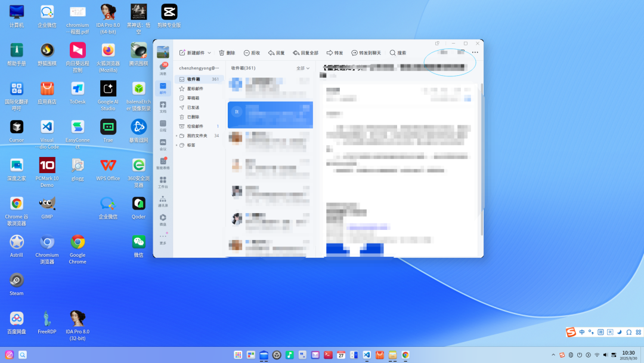Open the 更多 more sidebar item
Viewport: 644px width, 363px height.
tap(163, 238)
